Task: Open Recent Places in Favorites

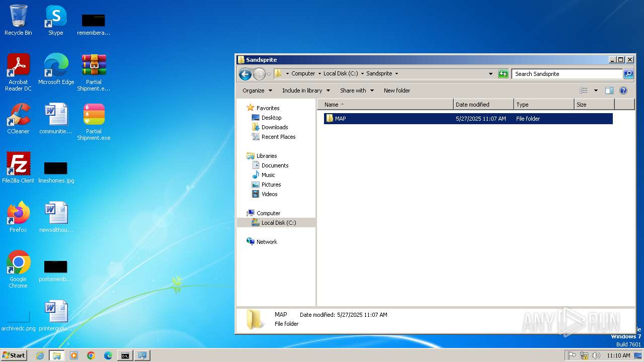Action: [x=278, y=137]
